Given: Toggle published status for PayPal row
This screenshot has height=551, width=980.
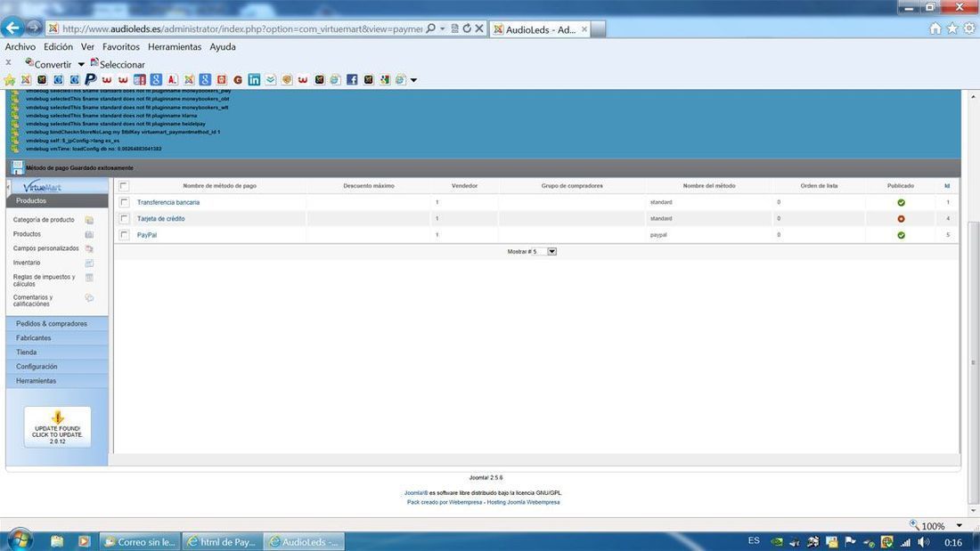Looking at the screenshot, I should pyautogui.click(x=901, y=235).
